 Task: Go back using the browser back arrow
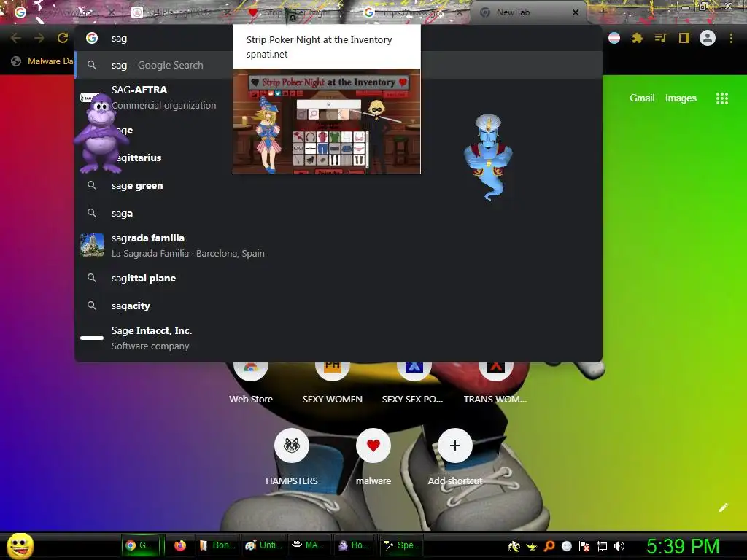(x=16, y=38)
